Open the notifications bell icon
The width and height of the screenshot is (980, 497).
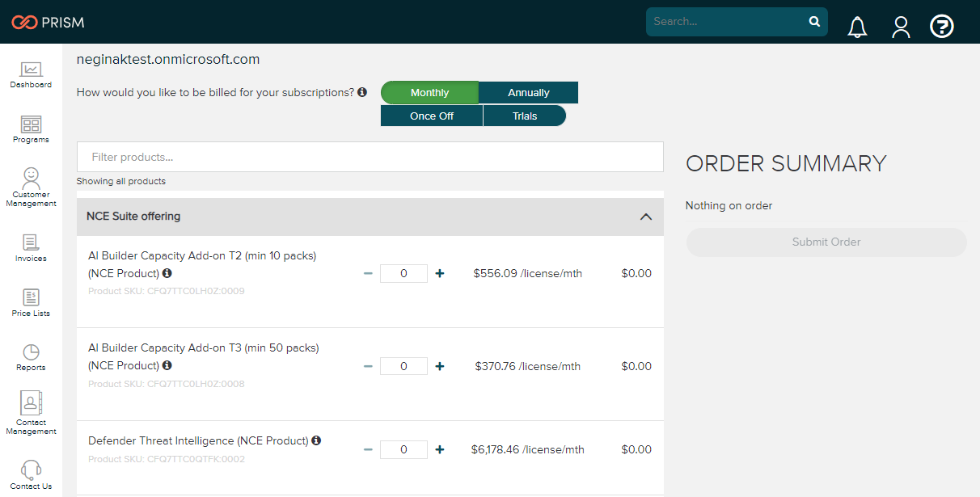click(x=857, y=27)
